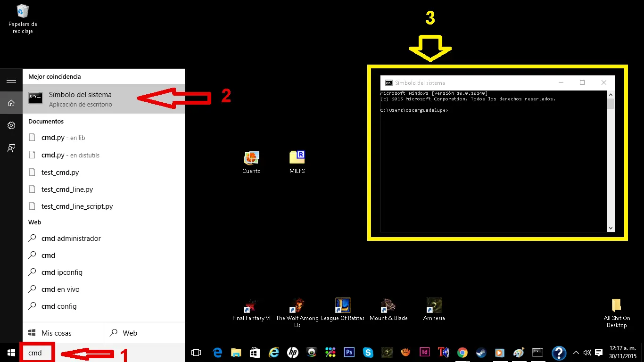Open Task View on the taskbar

196,353
